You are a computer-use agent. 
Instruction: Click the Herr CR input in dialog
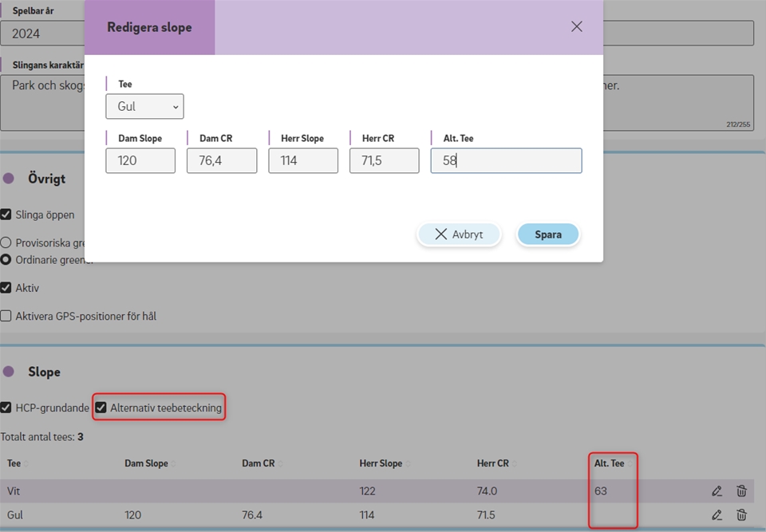click(384, 160)
